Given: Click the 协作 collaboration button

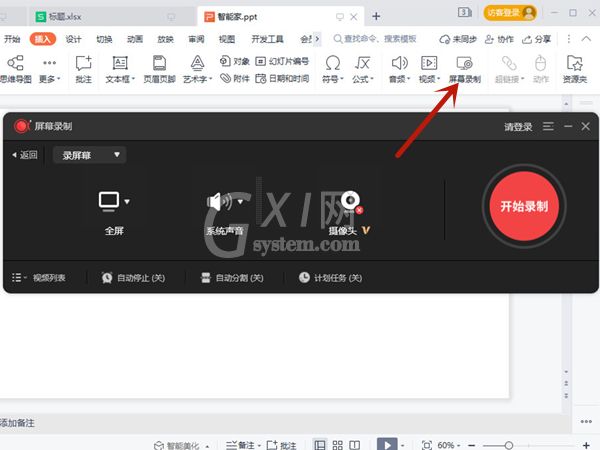Looking at the screenshot, I should click(x=499, y=39).
